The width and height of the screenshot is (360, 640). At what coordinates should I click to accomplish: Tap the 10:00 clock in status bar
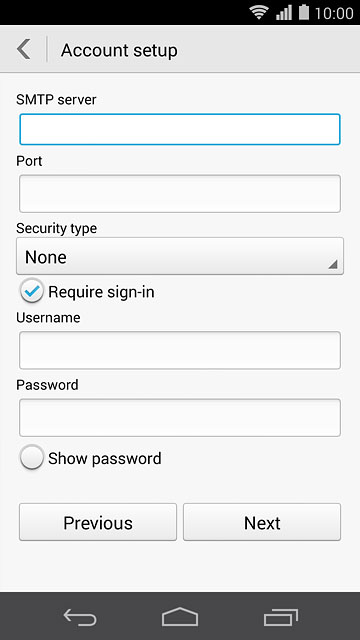pyautogui.click(x=334, y=13)
